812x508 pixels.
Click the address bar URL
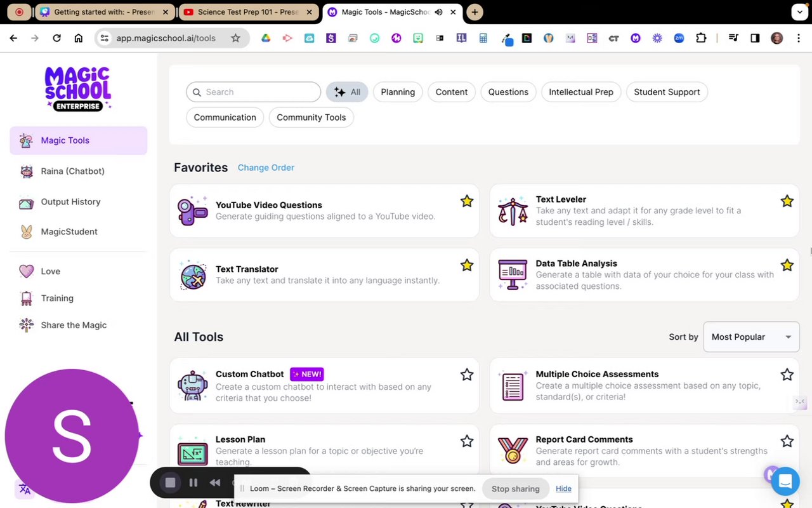(166, 38)
